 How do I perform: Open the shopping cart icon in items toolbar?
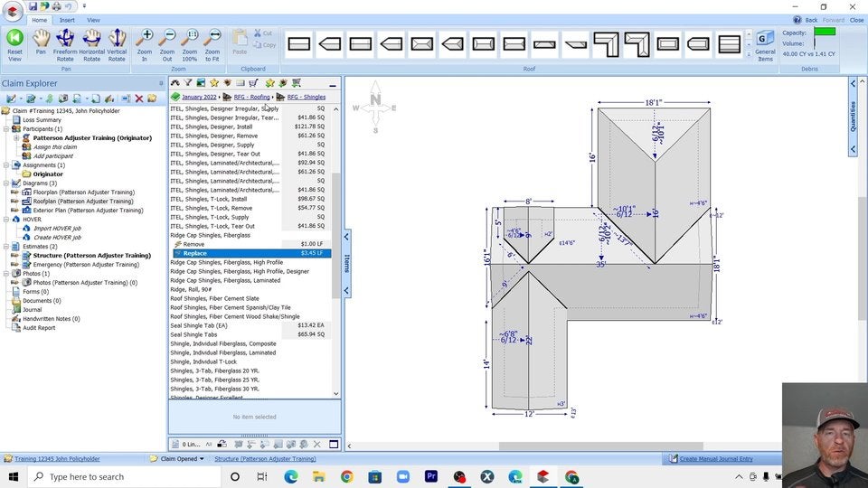point(253,83)
